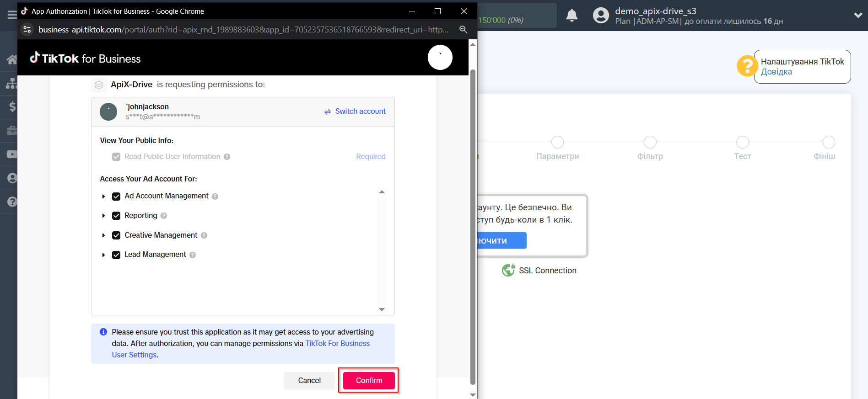Open the home icon in the left sidebar
868x399 pixels.
coord(12,59)
